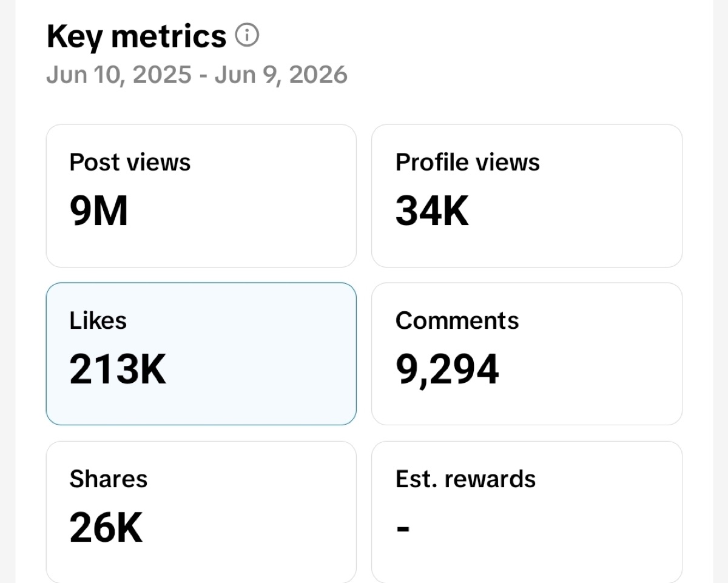Click the Profile views label

coord(468,163)
